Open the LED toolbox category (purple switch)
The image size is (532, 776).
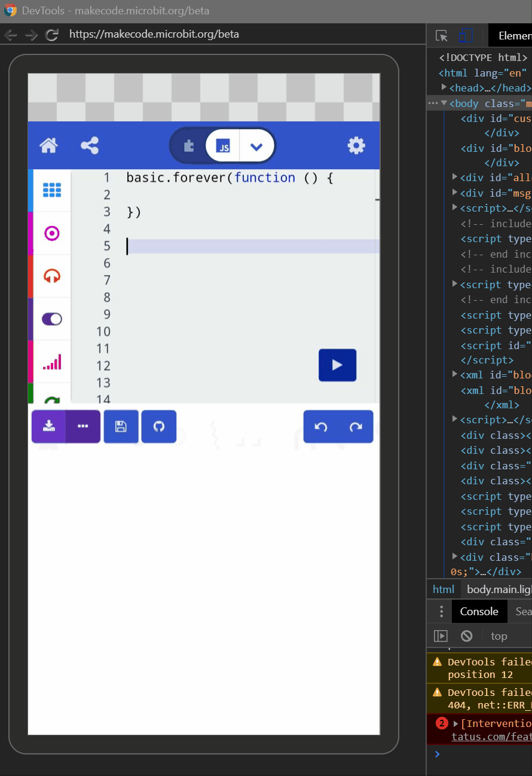pyautogui.click(x=52, y=319)
